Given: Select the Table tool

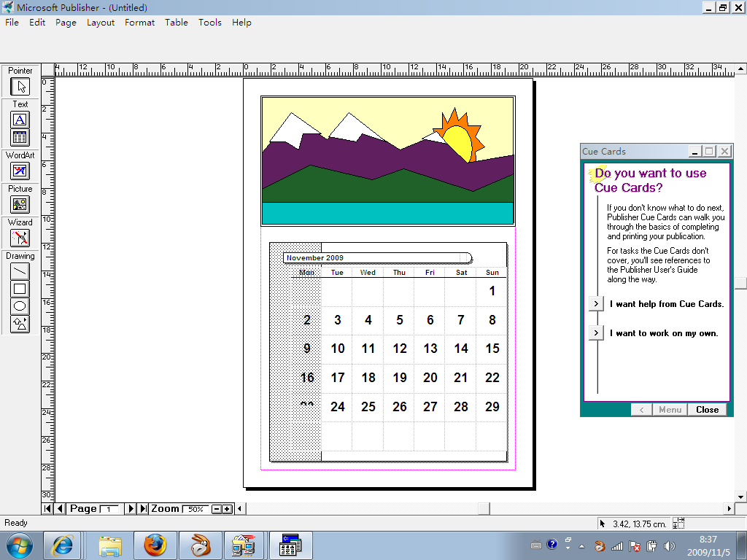Looking at the screenshot, I should (20, 137).
